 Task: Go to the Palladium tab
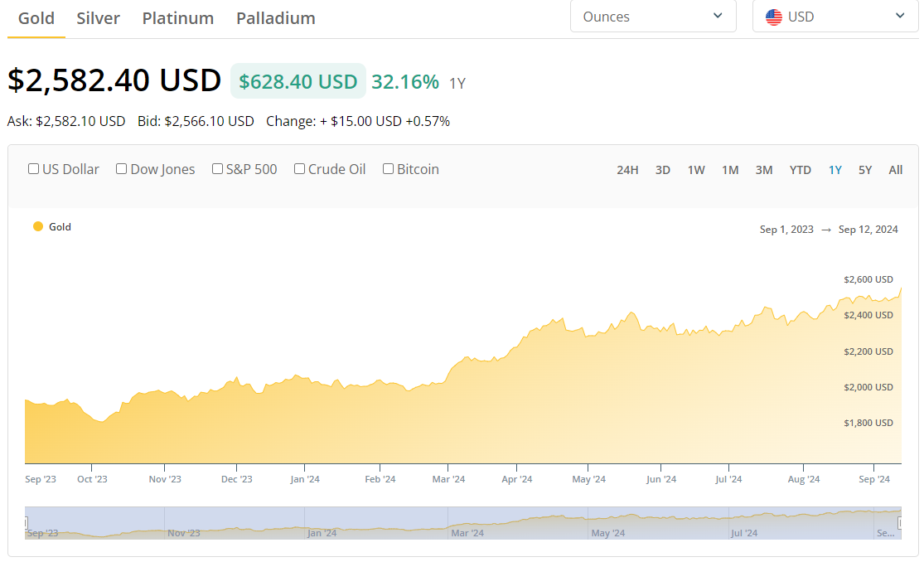276,18
